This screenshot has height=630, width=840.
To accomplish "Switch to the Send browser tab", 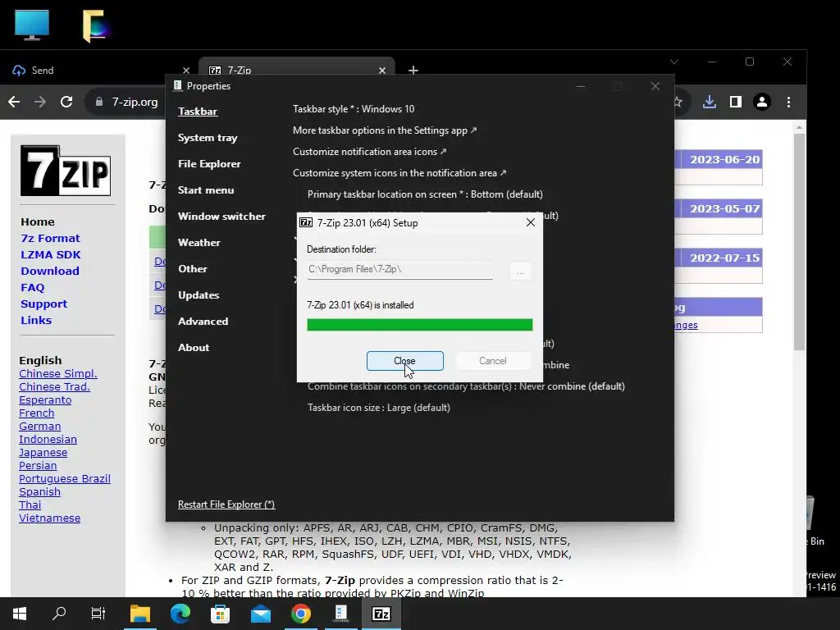I will (x=99, y=71).
